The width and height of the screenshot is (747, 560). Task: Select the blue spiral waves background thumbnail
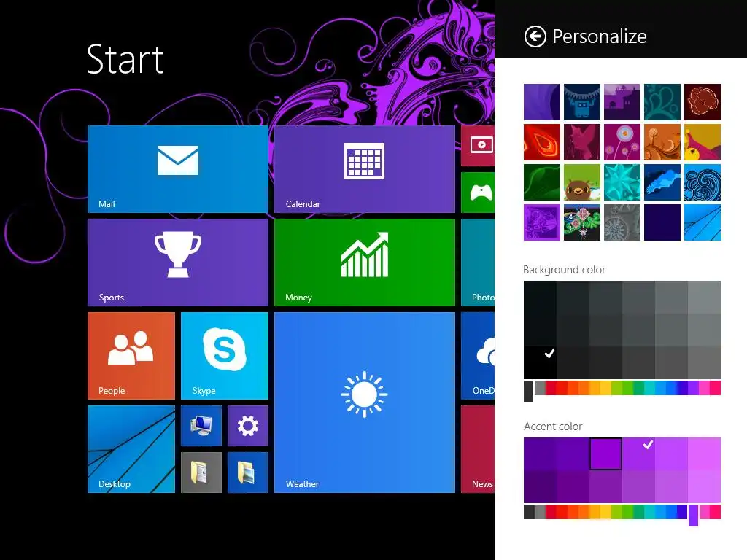click(x=703, y=182)
